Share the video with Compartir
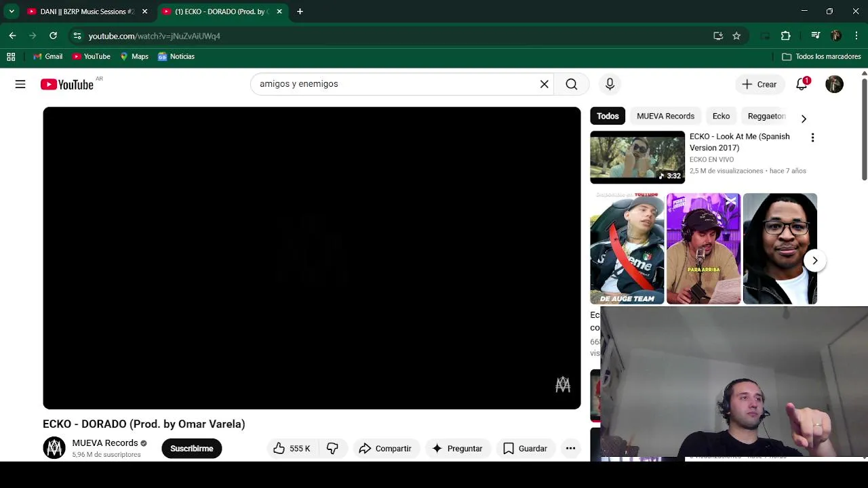The height and width of the screenshot is (488, 868). click(385, 448)
